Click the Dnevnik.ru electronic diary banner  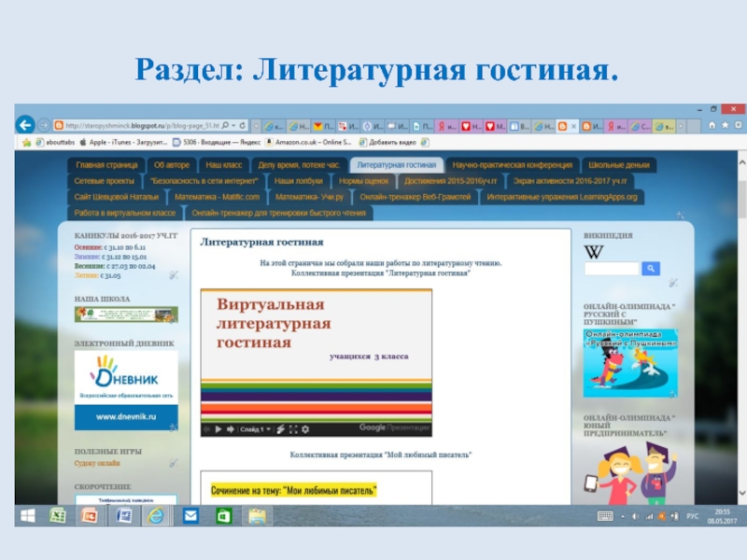(x=126, y=390)
